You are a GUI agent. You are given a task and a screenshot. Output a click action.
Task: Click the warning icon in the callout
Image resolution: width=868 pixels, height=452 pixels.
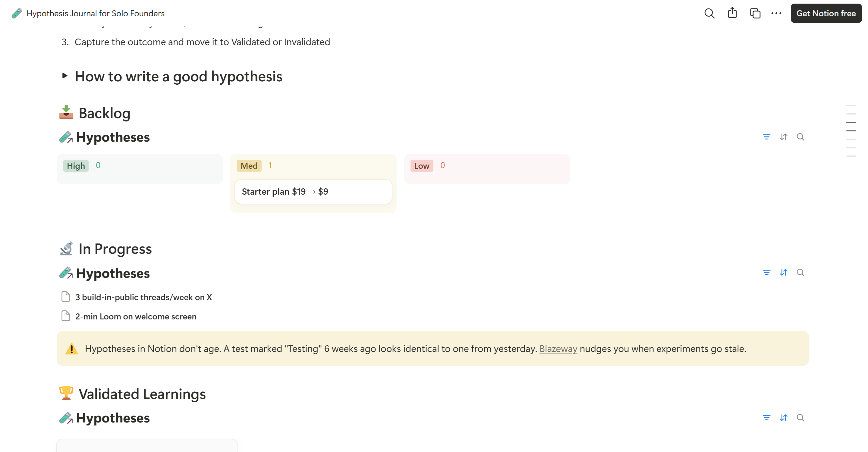click(71, 349)
